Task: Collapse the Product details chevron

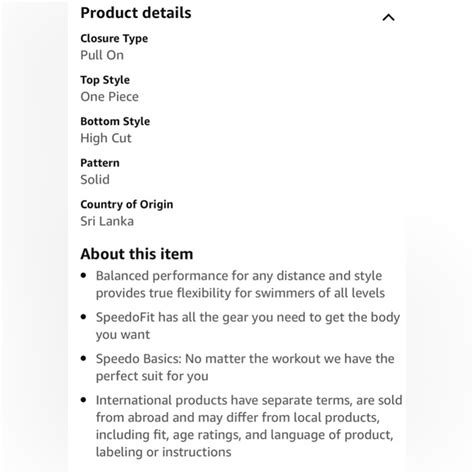Action: (x=388, y=17)
